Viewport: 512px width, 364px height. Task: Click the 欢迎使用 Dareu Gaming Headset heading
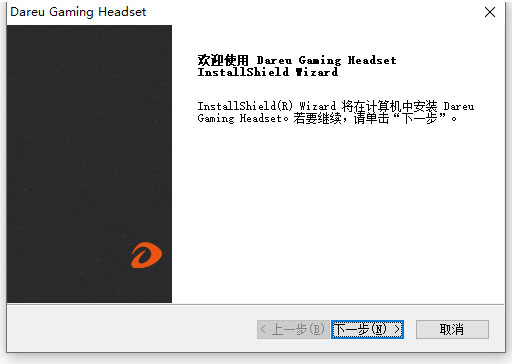[x=297, y=66]
